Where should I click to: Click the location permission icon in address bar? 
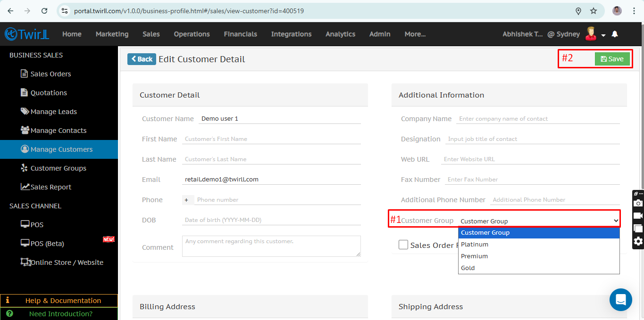click(578, 11)
